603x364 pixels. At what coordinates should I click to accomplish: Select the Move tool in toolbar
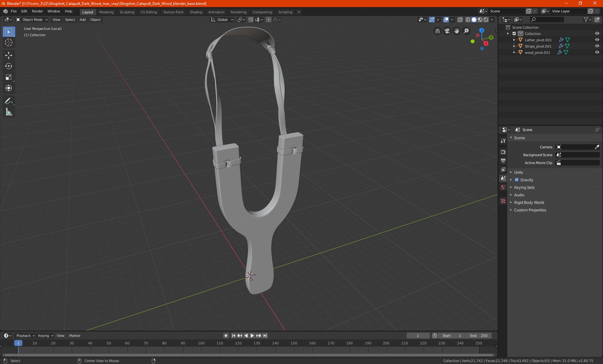click(9, 55)
